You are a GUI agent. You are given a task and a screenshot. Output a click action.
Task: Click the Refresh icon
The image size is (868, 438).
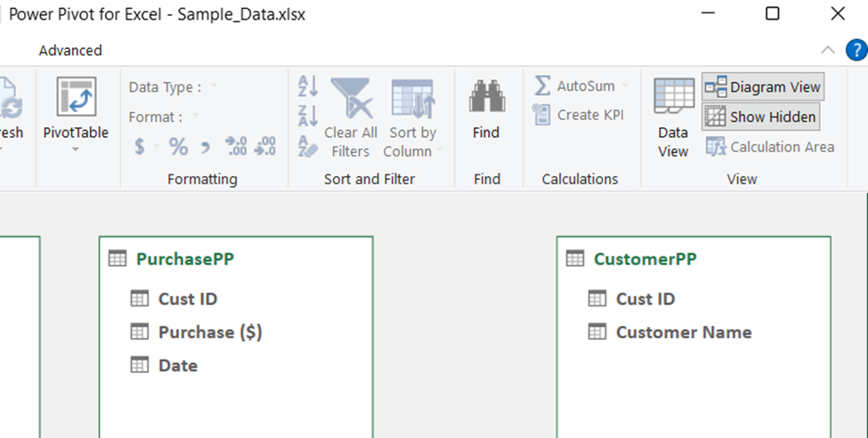[x=11, y=98]
